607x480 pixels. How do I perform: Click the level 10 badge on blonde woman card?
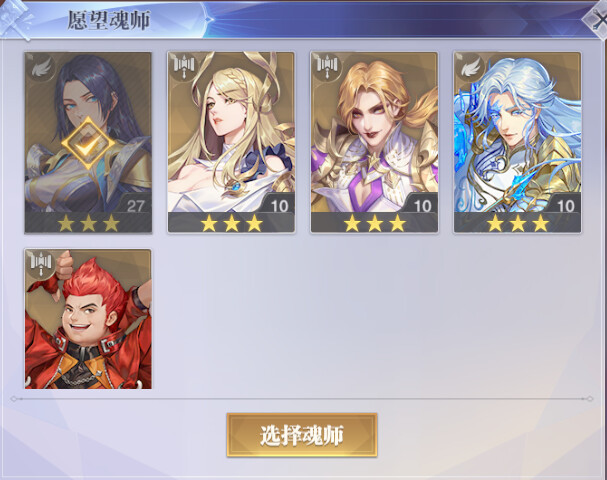tap(279, 205)
